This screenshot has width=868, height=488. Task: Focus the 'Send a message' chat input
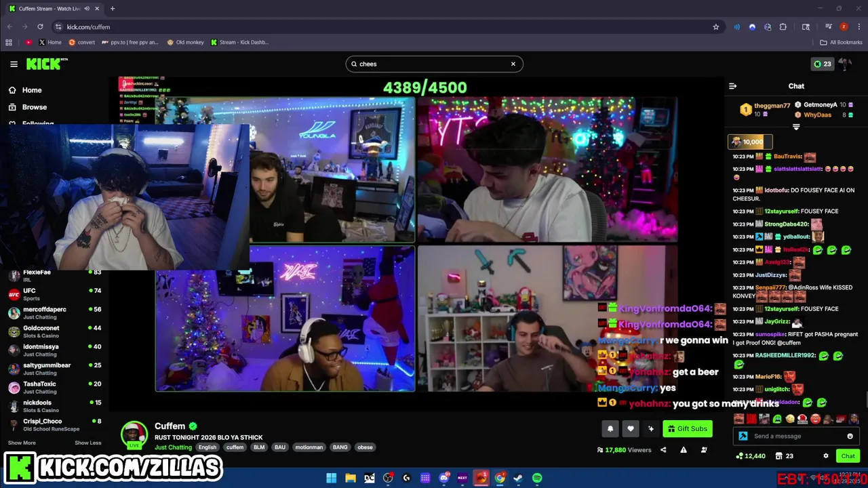(x=797, y=436)
